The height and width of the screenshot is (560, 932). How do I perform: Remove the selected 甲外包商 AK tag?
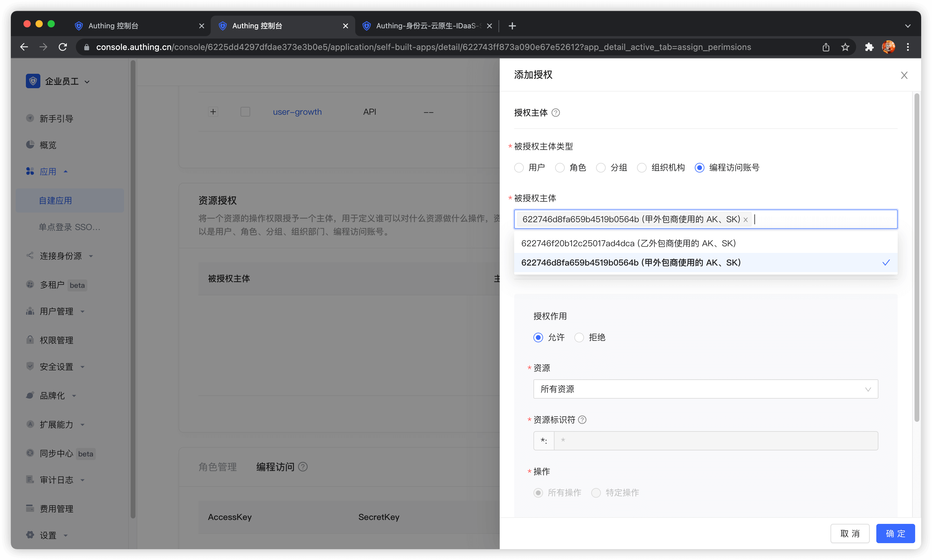coord(746,219)
